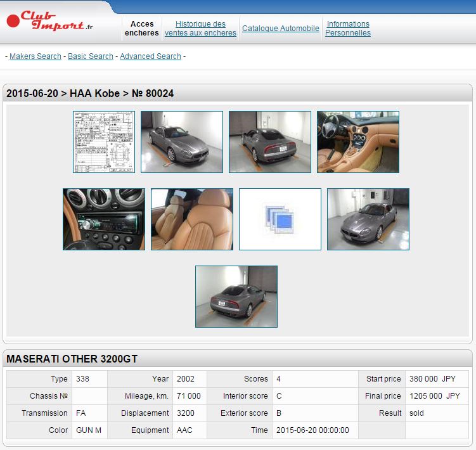Go to Catalogue Automobile tab
Screen dimensions: 476x450
tap(281, 29)
